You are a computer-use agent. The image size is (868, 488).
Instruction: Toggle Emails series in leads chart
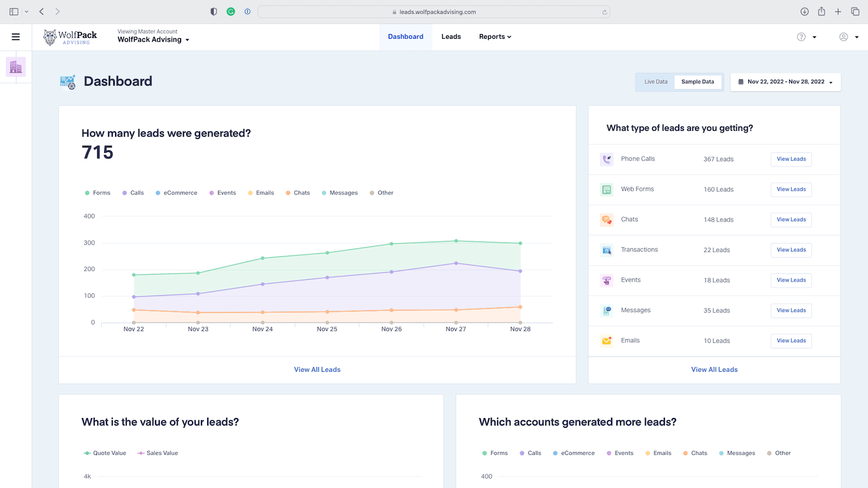[x=261, y=193]
